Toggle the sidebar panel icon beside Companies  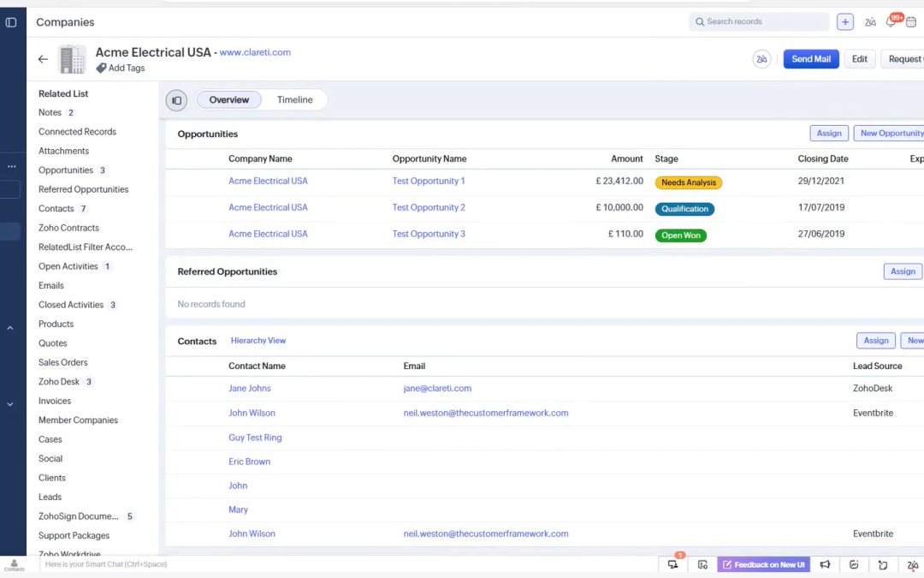pos(11,22)
